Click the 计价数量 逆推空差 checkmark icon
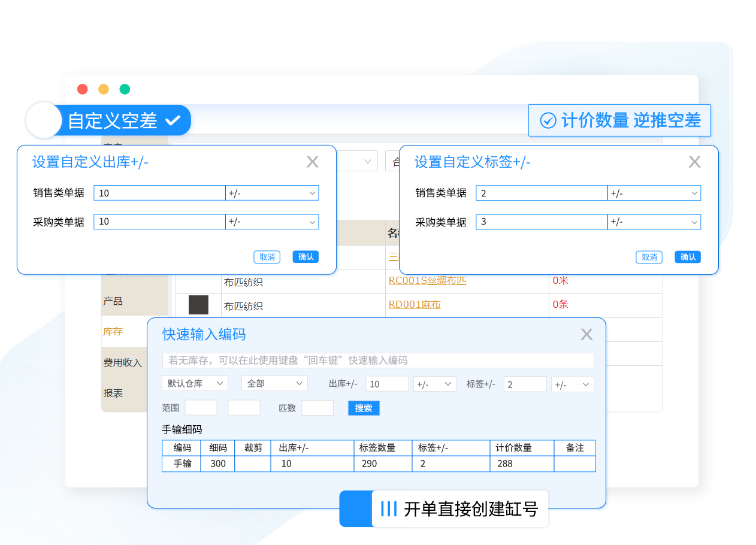Image resolution: width=756 pixels, height=545 pixels. (x=548, y=120)
